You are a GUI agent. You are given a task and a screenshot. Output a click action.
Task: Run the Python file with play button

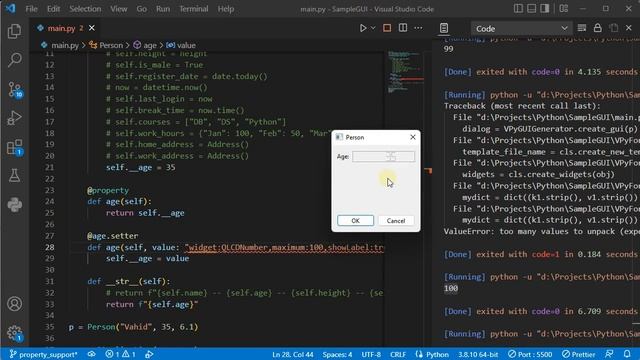[x=362, y=28]
